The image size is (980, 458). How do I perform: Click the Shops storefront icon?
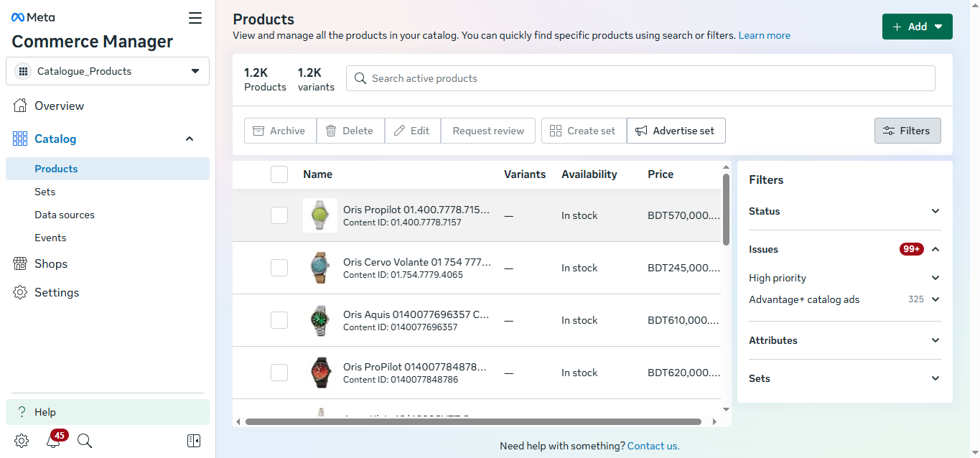[20, 263]
